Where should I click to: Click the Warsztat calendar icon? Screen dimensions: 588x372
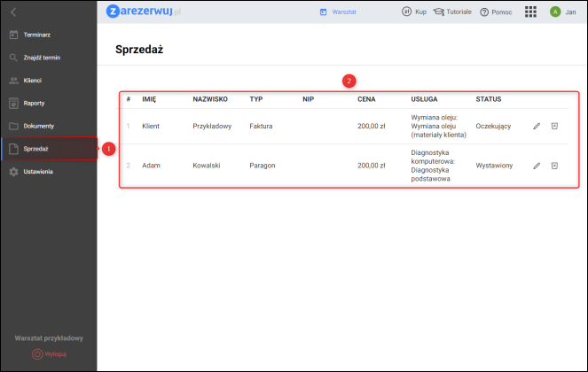point(323,12)
